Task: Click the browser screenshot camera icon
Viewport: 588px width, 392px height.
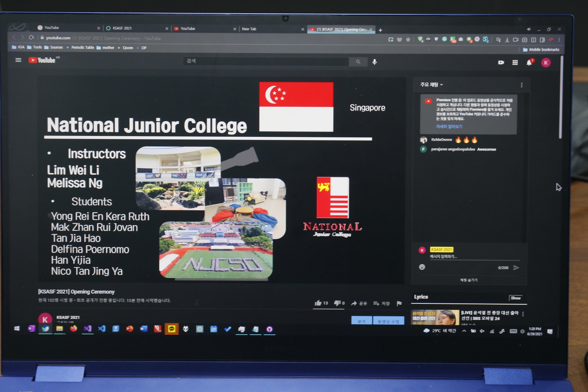Action: click(x=524, y=40)
